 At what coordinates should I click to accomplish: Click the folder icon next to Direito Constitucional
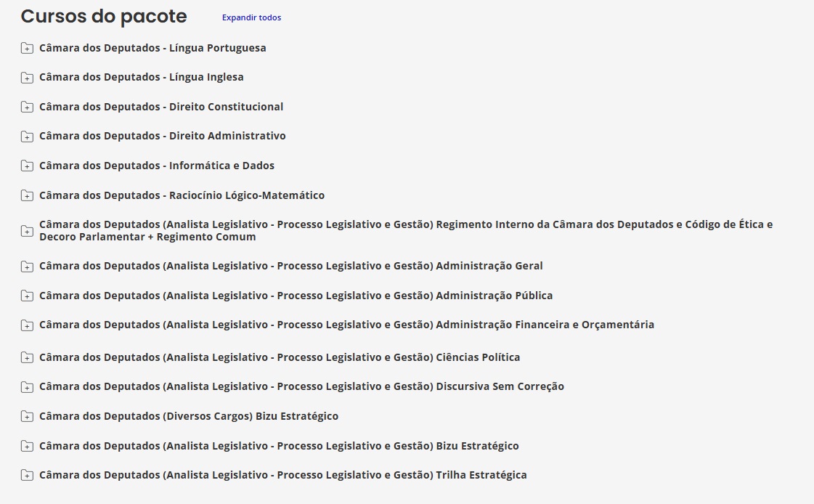pos(27,107)
